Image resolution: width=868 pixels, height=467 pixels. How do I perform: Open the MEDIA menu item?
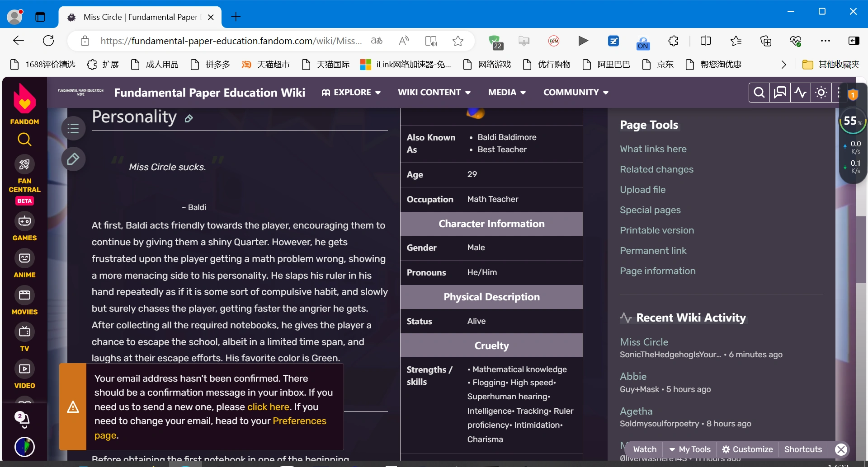pos(506,92)
